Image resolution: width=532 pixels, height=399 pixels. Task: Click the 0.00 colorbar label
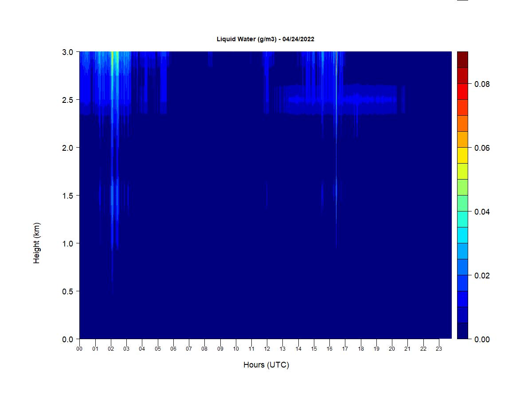click(482, 339)
